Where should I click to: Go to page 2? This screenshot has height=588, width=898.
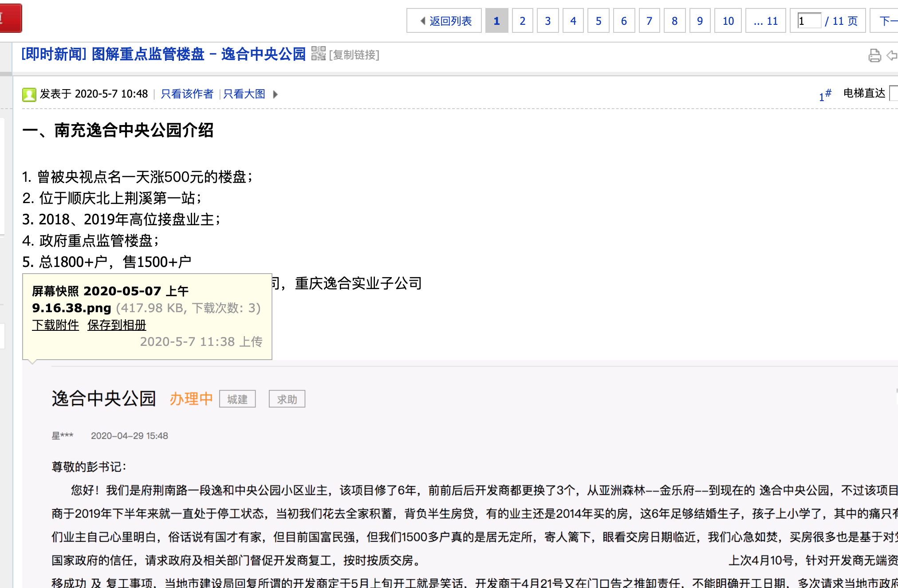point(522,21)
